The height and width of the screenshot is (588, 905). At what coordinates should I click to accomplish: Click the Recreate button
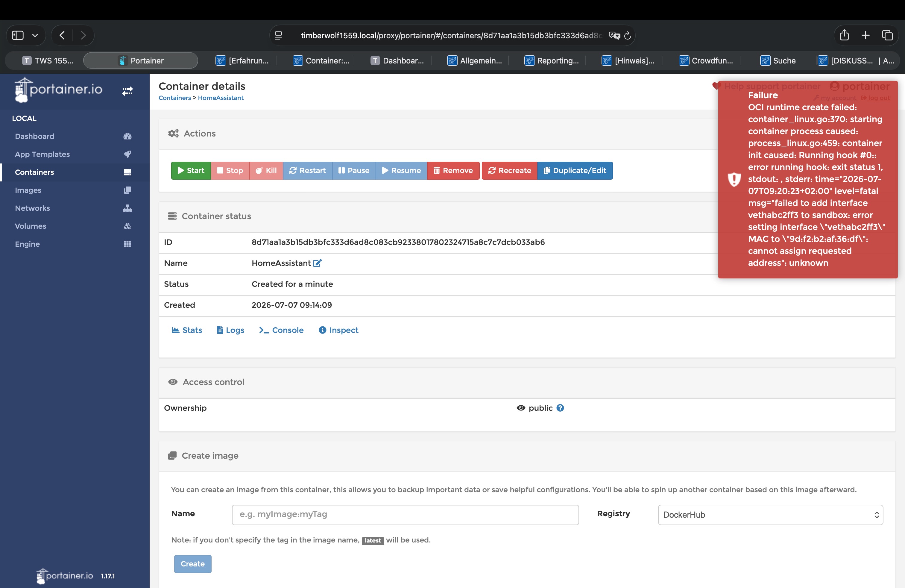[x=510, y=170]
